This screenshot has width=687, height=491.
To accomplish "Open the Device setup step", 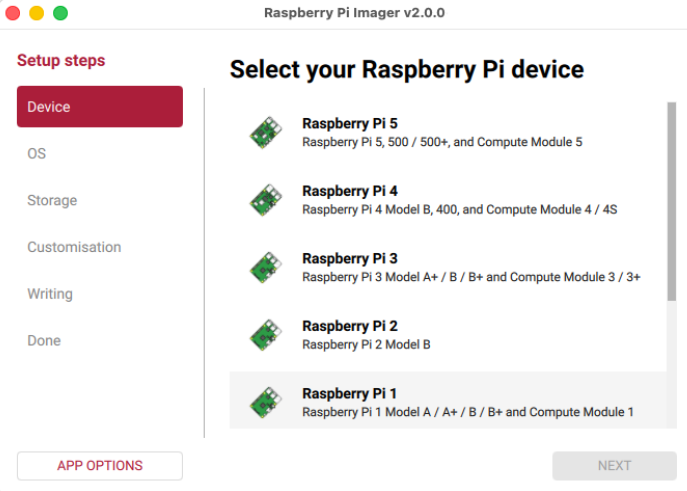I will pos(100,106).
